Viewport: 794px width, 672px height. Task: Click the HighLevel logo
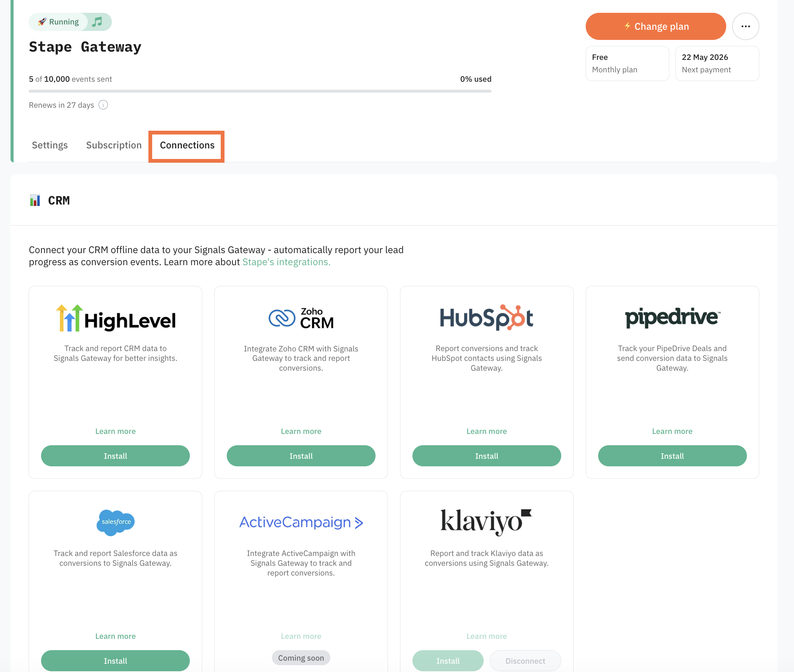pos(115,318)
